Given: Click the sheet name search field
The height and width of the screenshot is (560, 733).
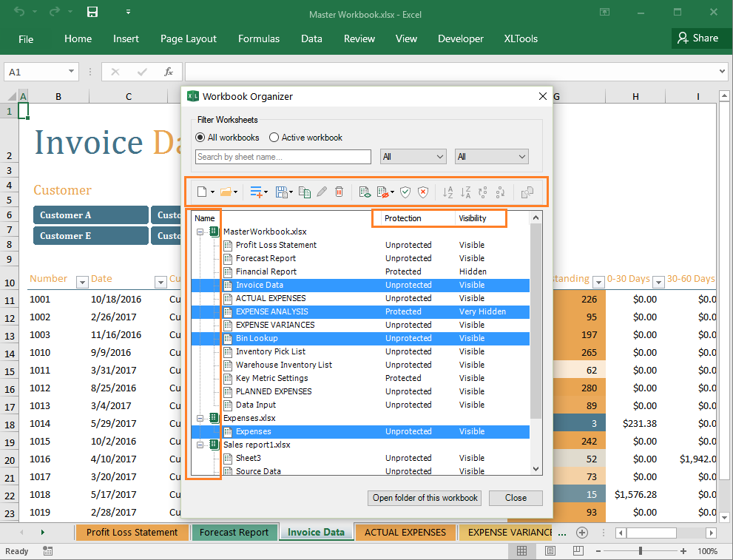Looking at the screenshot, I should 282,156.
